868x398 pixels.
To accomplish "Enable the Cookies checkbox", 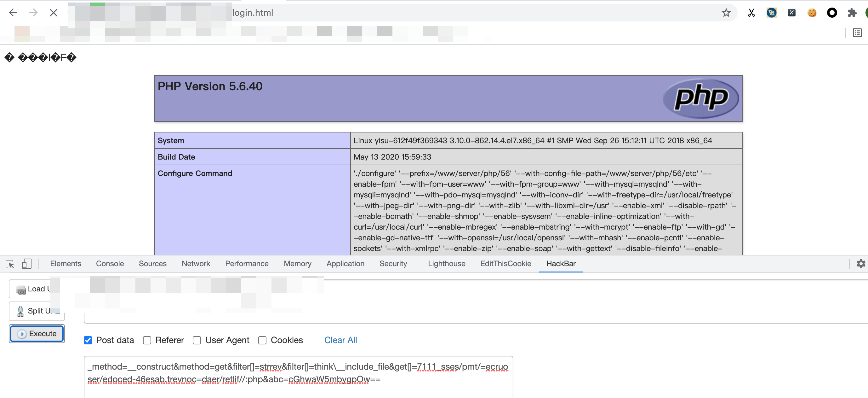I will tap(262, 340).
